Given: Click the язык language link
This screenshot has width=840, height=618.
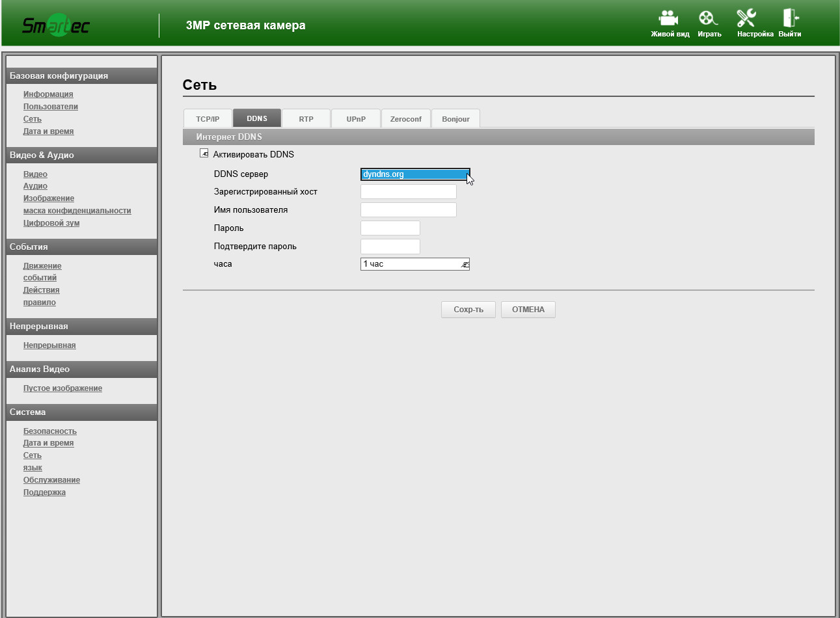Looking at the screenshot, I should [x=33, y=468].
